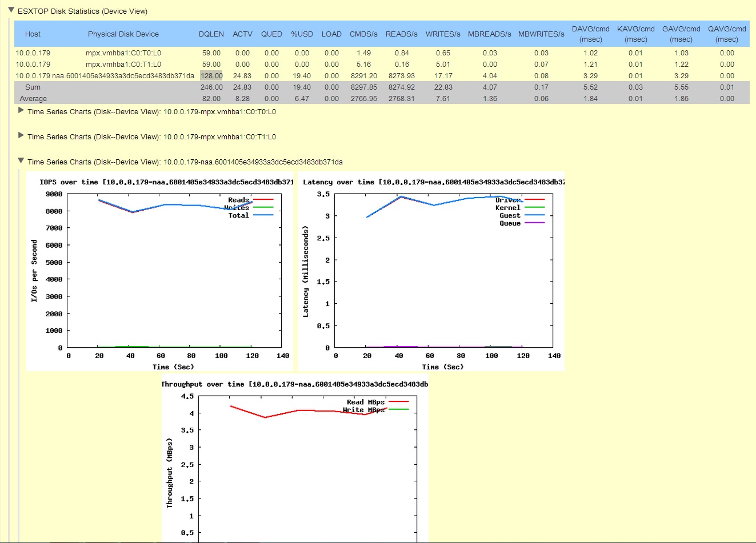756x543 pixels.
Task: Sort the table by the CMDS/s column
Action: point(363,34)
